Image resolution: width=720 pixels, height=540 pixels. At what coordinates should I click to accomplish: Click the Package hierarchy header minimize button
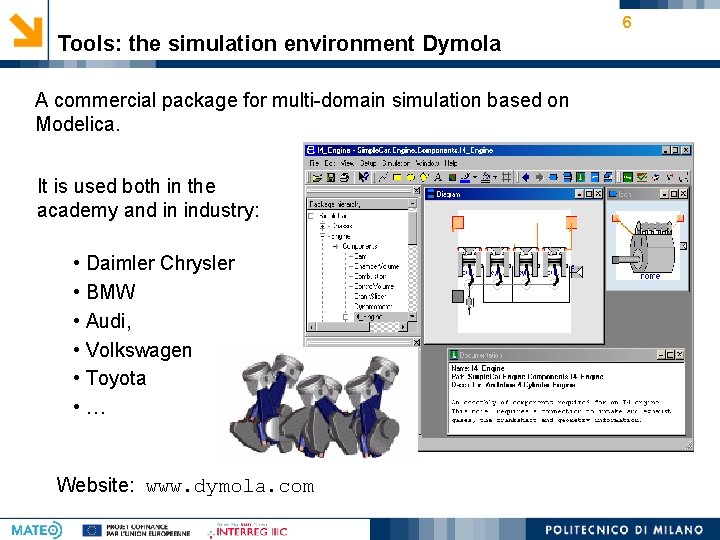(x=412, y=203)
